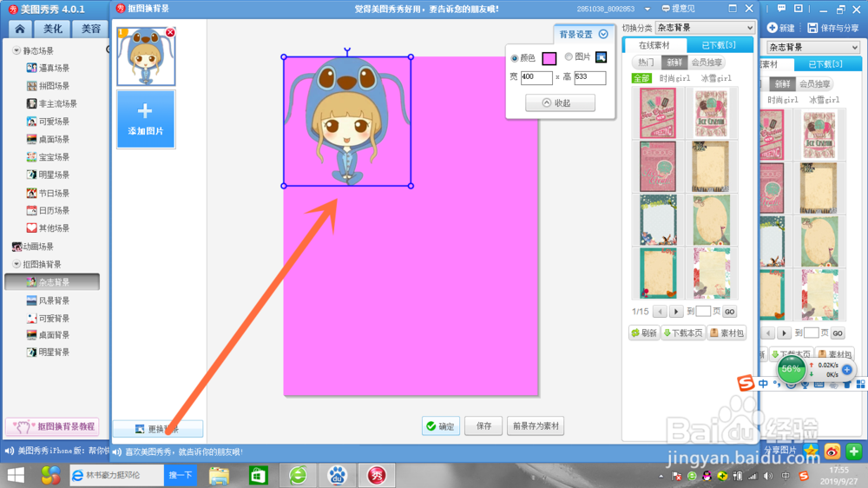Select the 颜色 radio button

pos(514,57)
